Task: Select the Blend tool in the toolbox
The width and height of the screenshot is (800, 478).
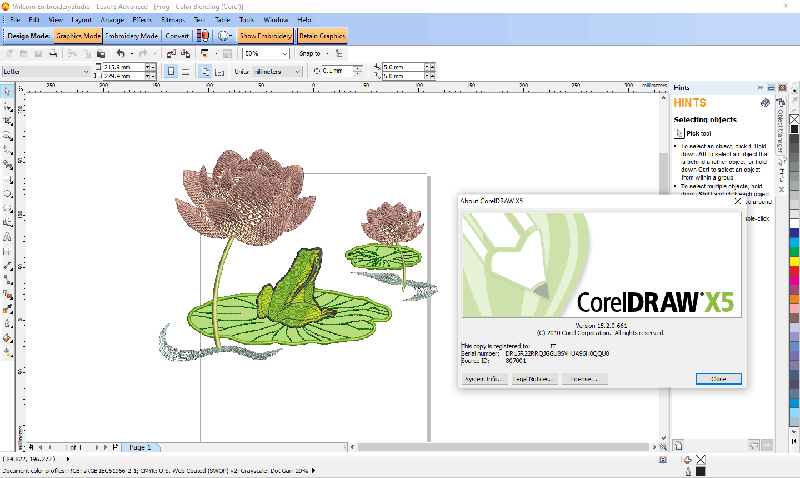Action: coord(7,295)
